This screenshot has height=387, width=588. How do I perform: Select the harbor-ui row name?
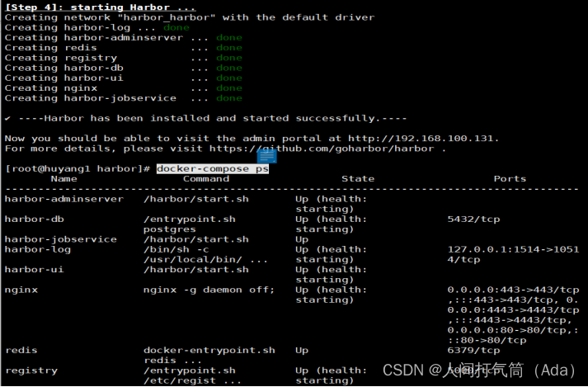tap(34, 270)
